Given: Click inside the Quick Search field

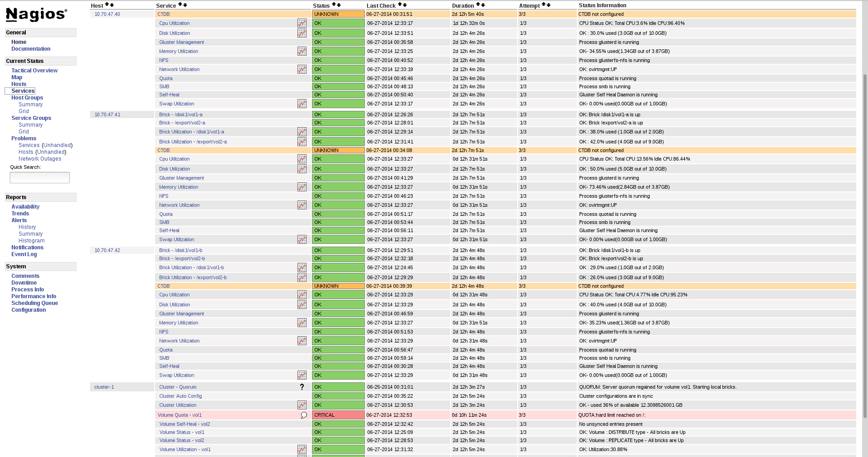Looking at the screenshot, I should pos(39,177).
